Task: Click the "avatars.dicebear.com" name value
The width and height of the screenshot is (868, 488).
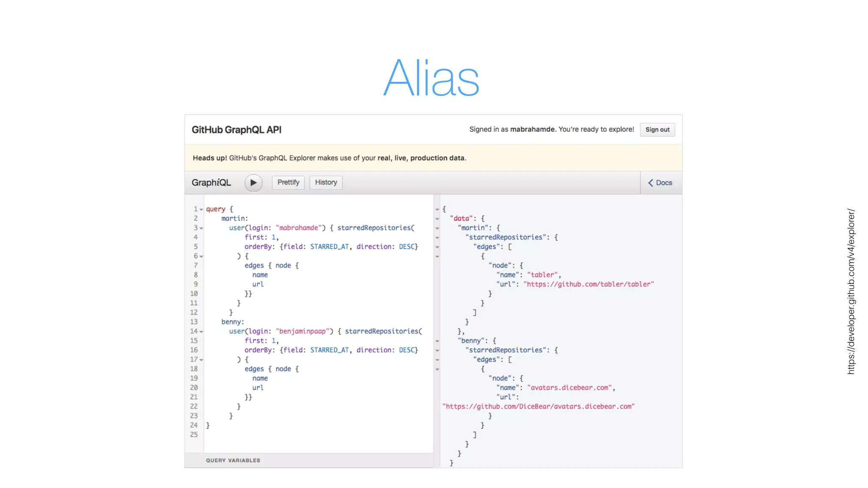Action: 570,388
